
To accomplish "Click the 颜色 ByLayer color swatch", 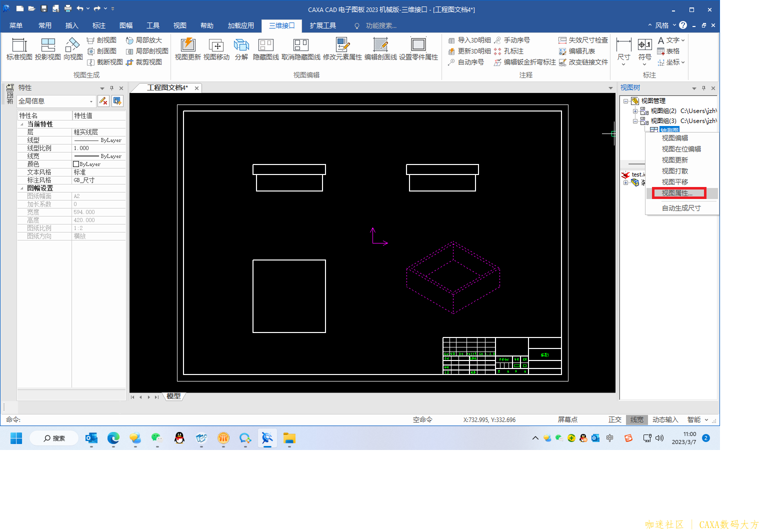I will coord(76,164).
